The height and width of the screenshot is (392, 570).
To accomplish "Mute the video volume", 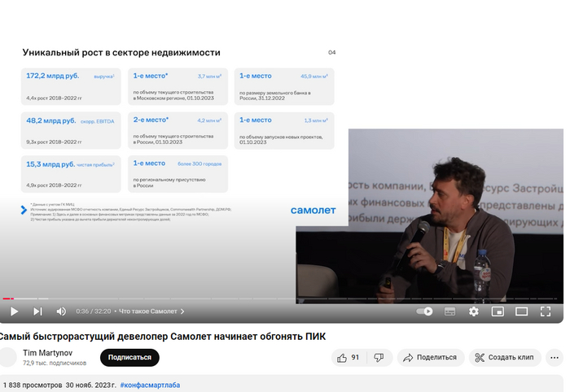I will pyautogui.click(x=61, y=311).
